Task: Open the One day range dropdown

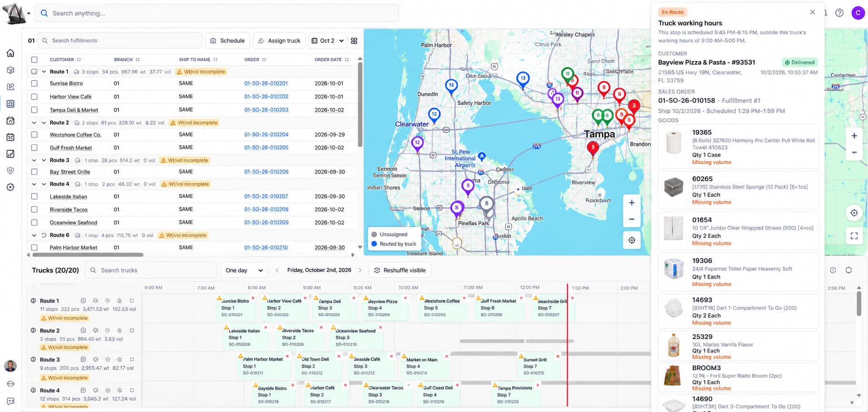Action: (x=244, y=270)
